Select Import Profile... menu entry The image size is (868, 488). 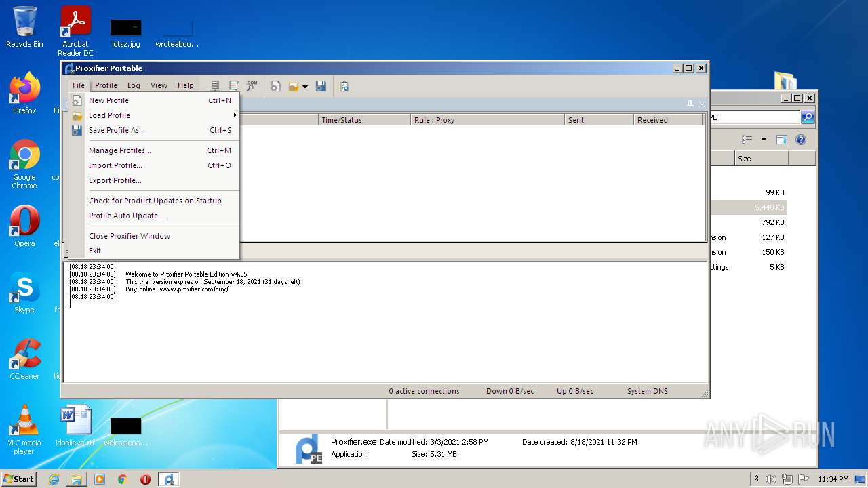click(154, 165)
